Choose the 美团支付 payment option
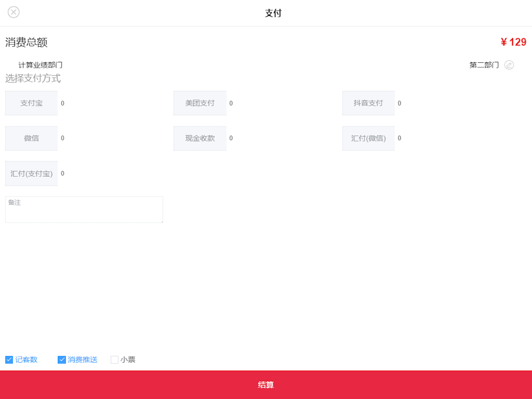The width and height of the screenshot is (532, 399). coord(200,103)
